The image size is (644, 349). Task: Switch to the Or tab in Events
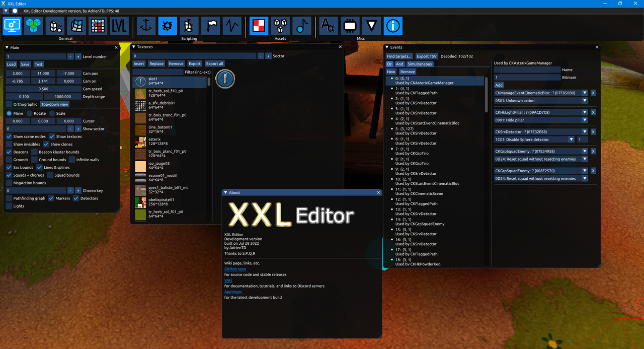coord(389,64)
